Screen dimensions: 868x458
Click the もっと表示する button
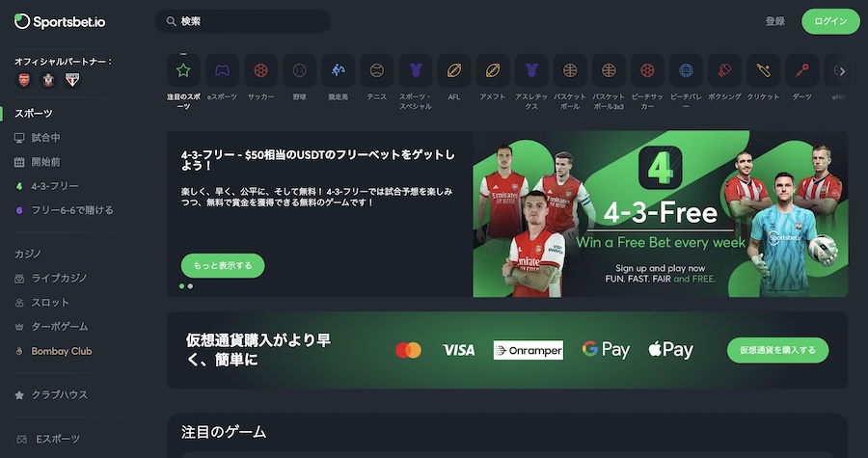(223, 265)
